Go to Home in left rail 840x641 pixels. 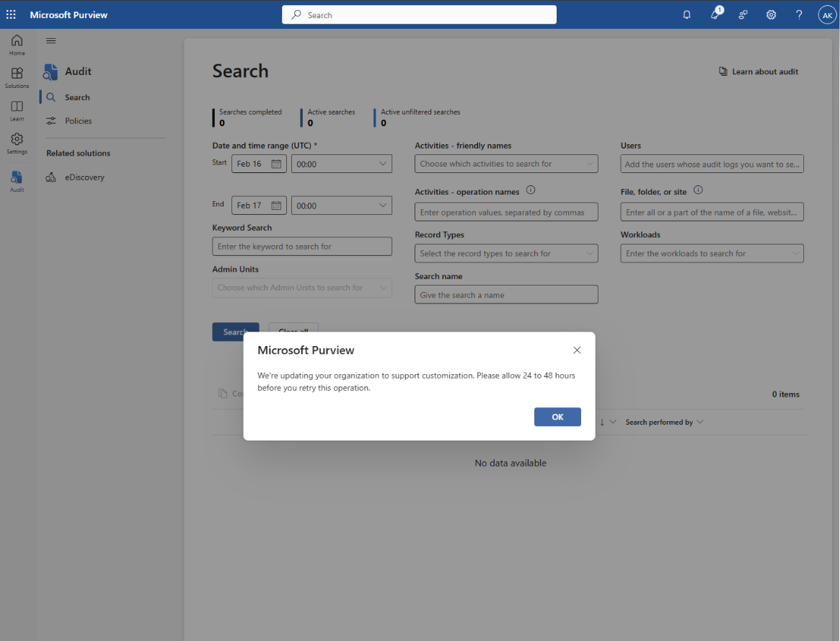coord(17,45)
